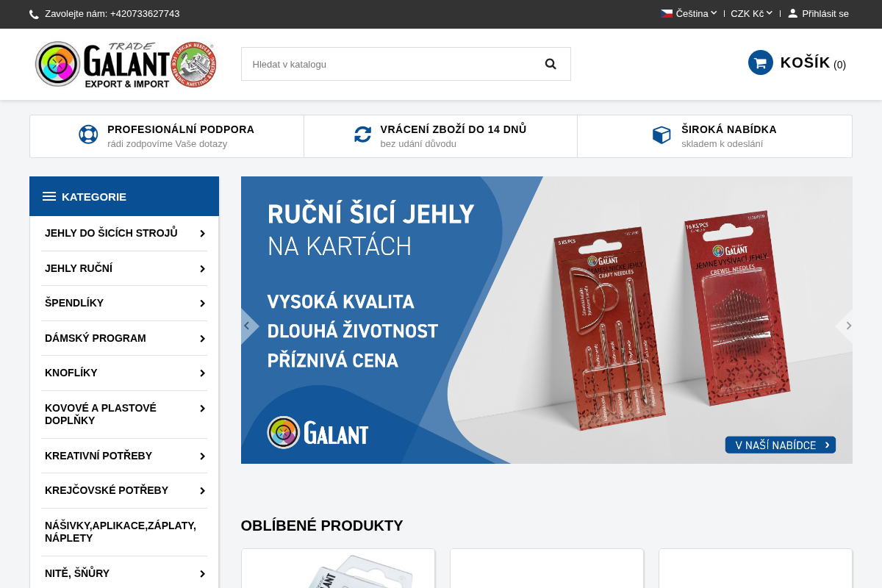
Task: Open the Krejčovské potřeby category
Action: (107, 490)
